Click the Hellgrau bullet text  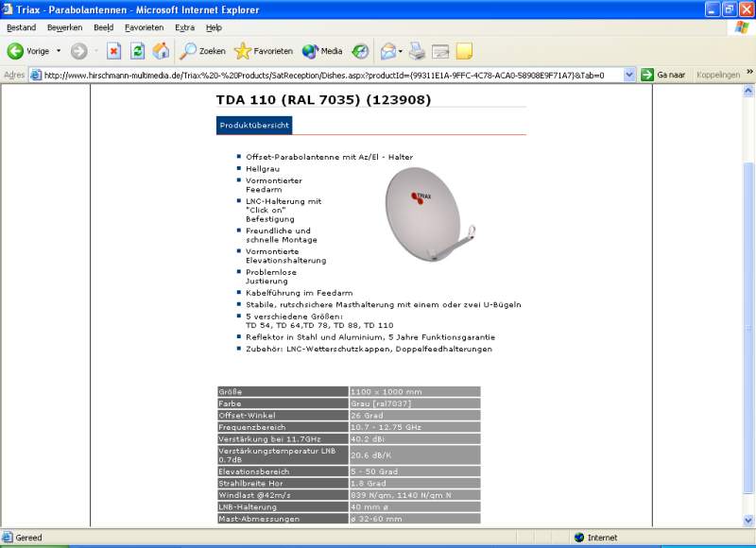pos(263,169)
